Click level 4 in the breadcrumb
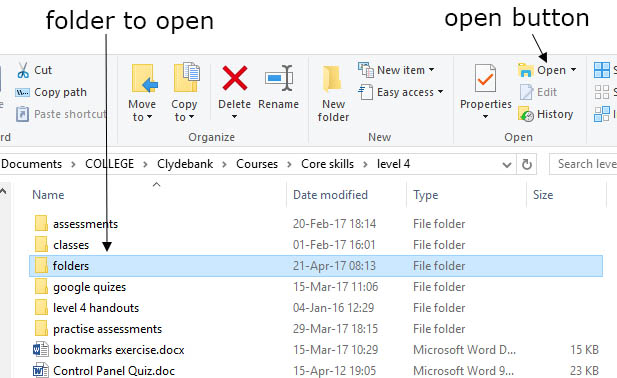 click(393, 164)
